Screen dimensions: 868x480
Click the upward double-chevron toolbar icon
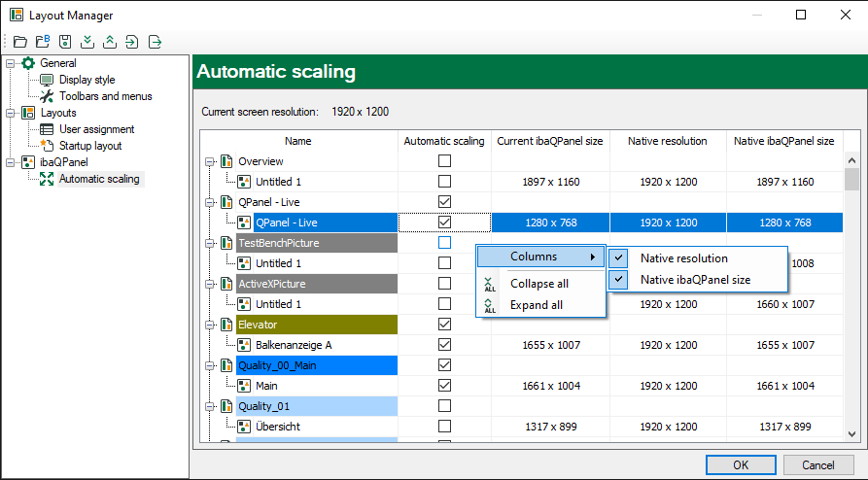[110, 42]
